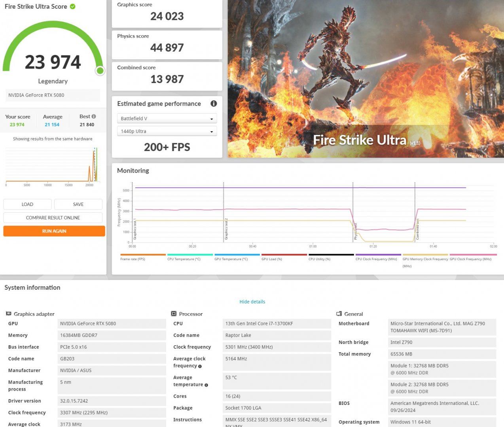Click the pink GPU Clock Frequency legend swatch
Screen dimensions: 504x427
(473, 255)
